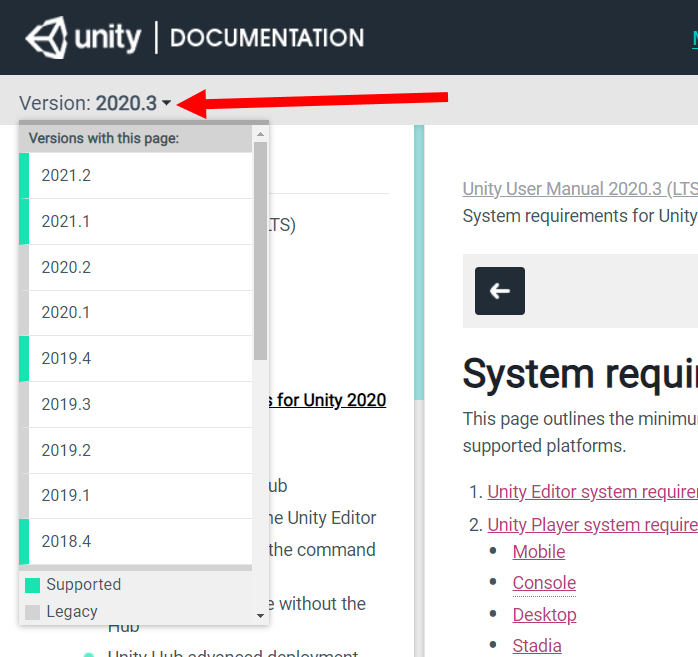
Task: Open the Version 2020.3 dropdown
Action: (x=95, y=103)
